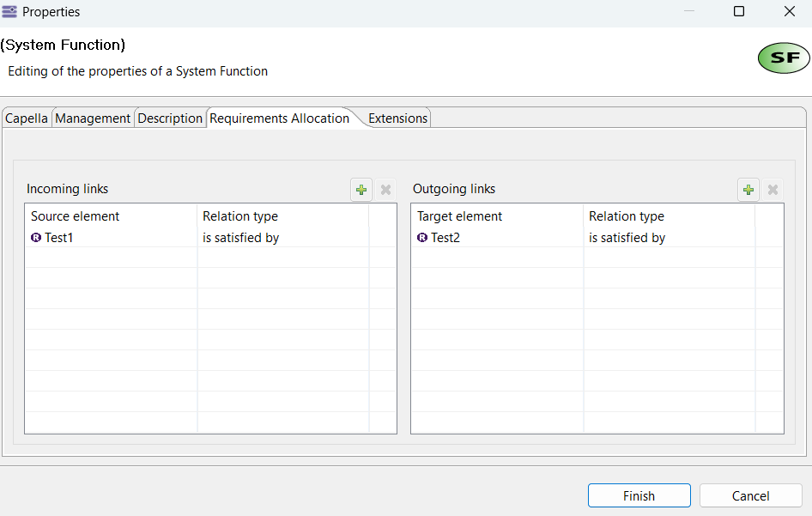Click the Target element column header
This screenshot has width=812, height=516.
(460, 216)
